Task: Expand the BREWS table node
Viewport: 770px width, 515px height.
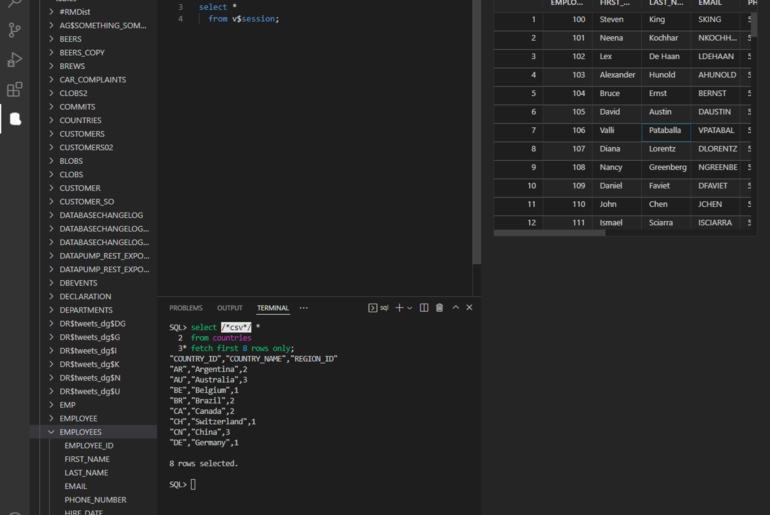Action: pyautogui.click(x=52, y=66)
